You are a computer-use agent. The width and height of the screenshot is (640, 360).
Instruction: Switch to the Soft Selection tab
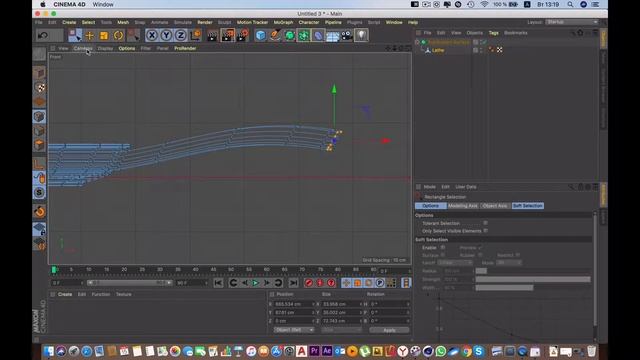click(528, 206)
